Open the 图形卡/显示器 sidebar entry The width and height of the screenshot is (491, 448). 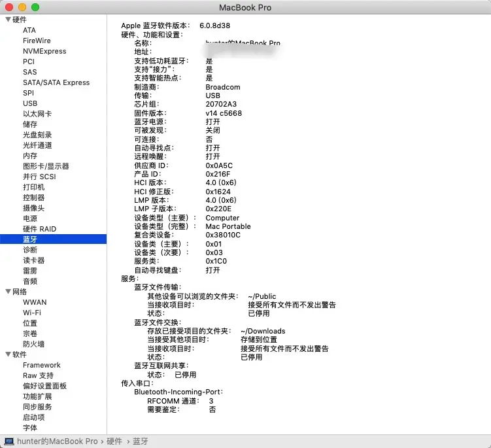pos(46,166)
